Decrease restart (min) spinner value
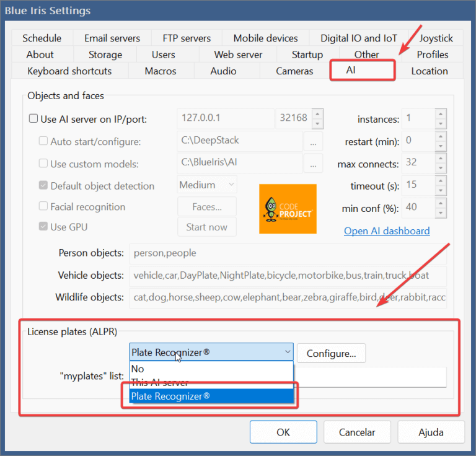Image resolution: width=476 pixels, height=456 pixels. (x=441, y=146)
